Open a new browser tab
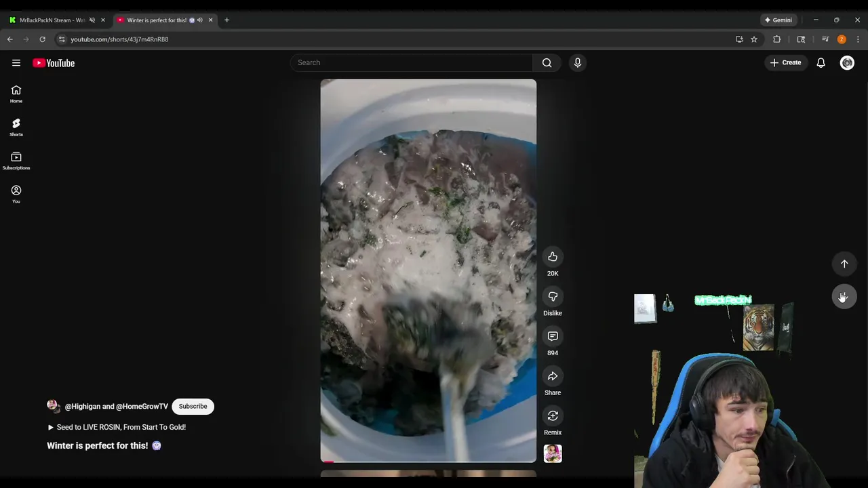This screenshot has width=868, height=488. point(226,20)
